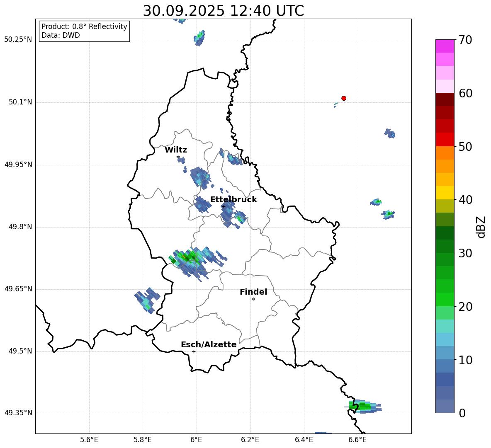Click colorbar tick label 20

(x=465, y=307)
